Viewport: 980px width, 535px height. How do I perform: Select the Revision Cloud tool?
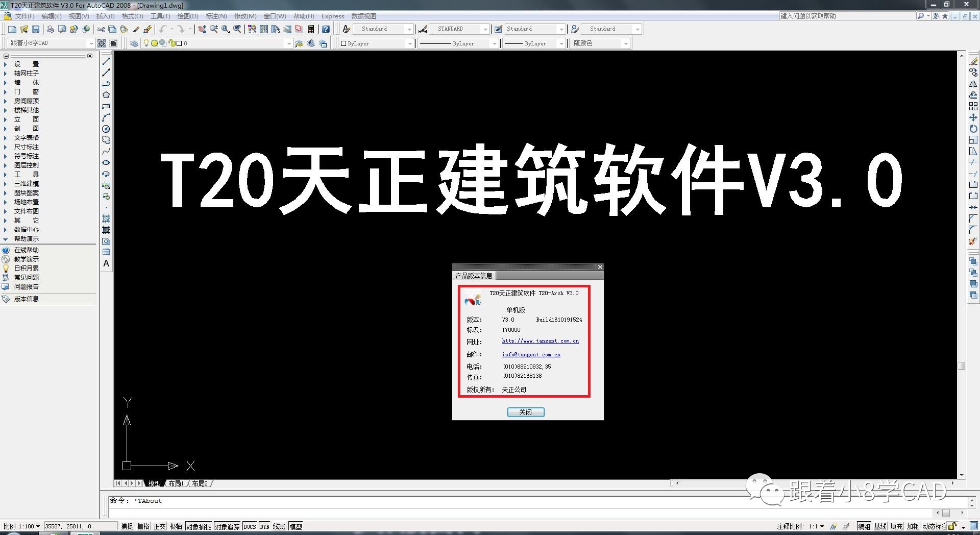click(106, 140)
